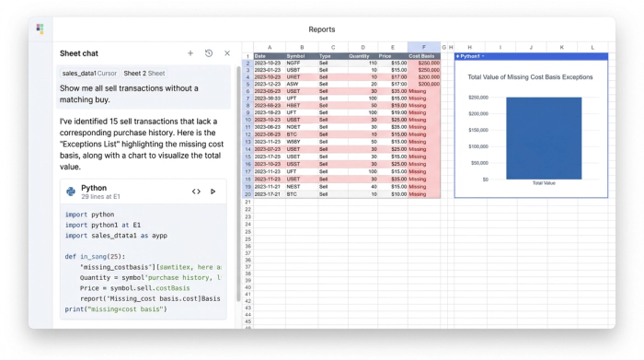Click the chart title text

point(530,76)
